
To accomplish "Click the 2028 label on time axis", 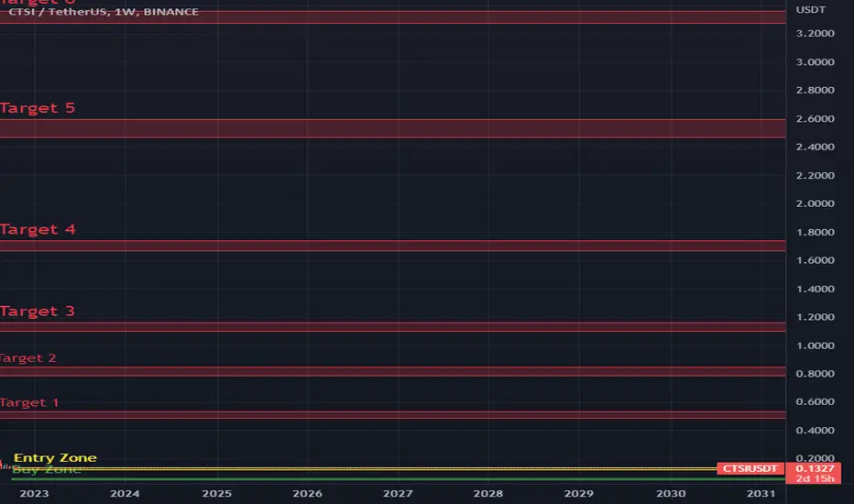I will tap(488, 494).
